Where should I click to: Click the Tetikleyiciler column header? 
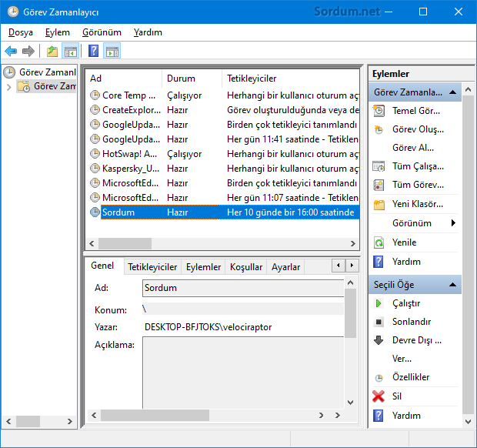coord(291,79)
